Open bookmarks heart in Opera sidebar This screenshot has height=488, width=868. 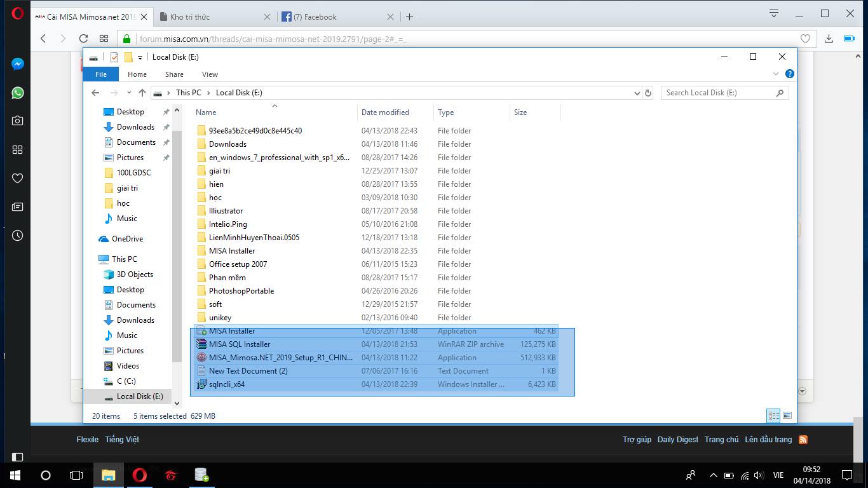point(18,178)
